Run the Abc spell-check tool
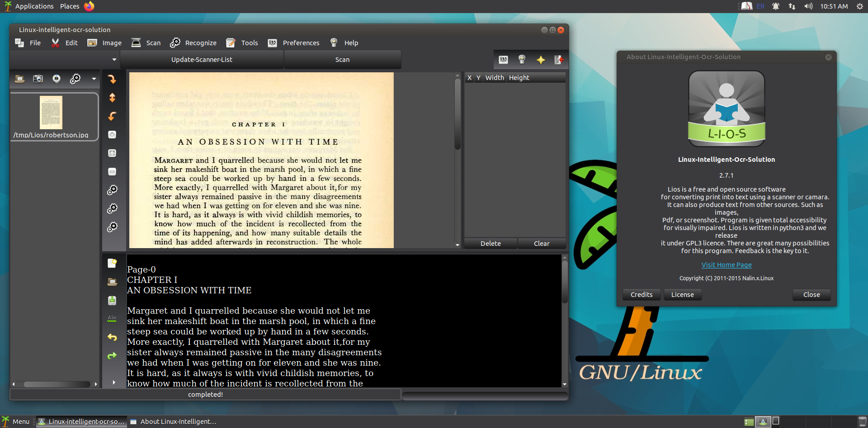The height and width of the screenshot is (428, 868). (x=112, y=319)
